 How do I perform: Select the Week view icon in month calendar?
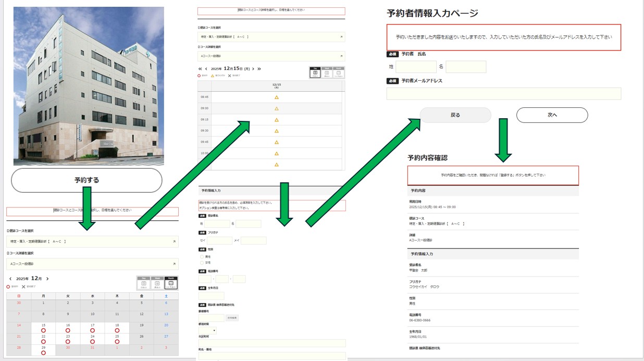click(x=157, y=282)
